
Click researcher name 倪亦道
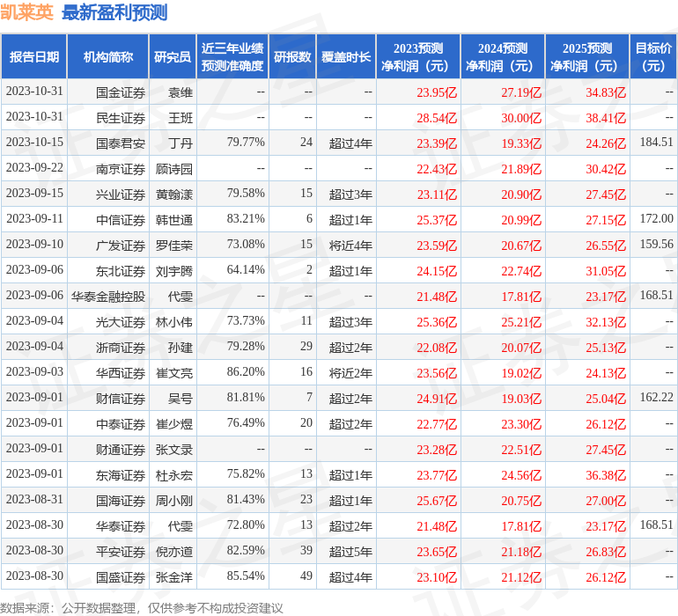pyautogui.click(x=174, y=552)
